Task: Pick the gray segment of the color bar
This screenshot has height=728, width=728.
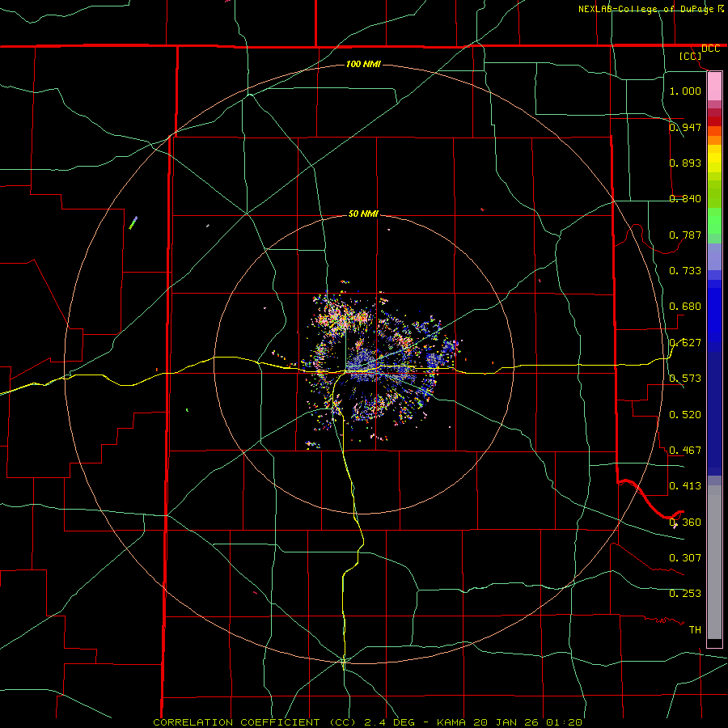Action: [714, 562]
